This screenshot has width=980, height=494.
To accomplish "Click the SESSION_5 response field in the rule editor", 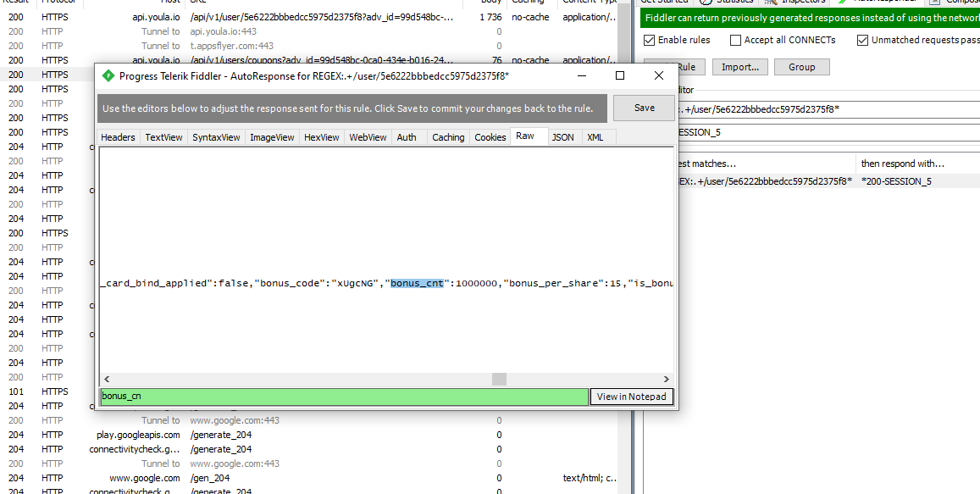I will coord(829,132).
